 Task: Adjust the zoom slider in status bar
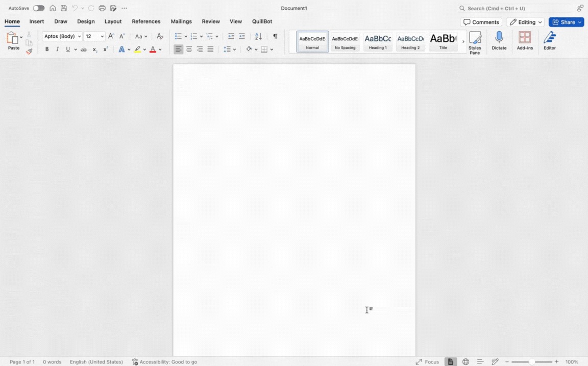[x=531, y=362]
